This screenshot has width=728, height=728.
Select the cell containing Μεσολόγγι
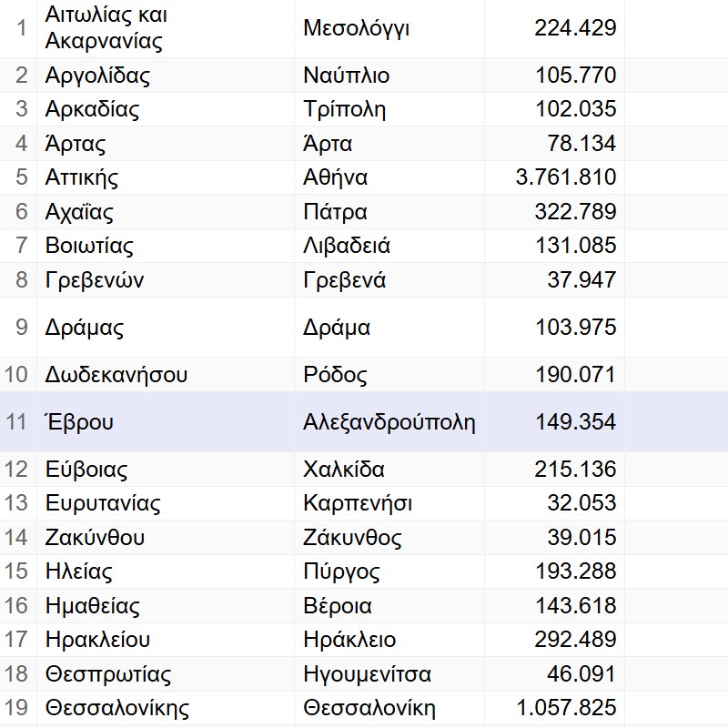pos(389,28)
